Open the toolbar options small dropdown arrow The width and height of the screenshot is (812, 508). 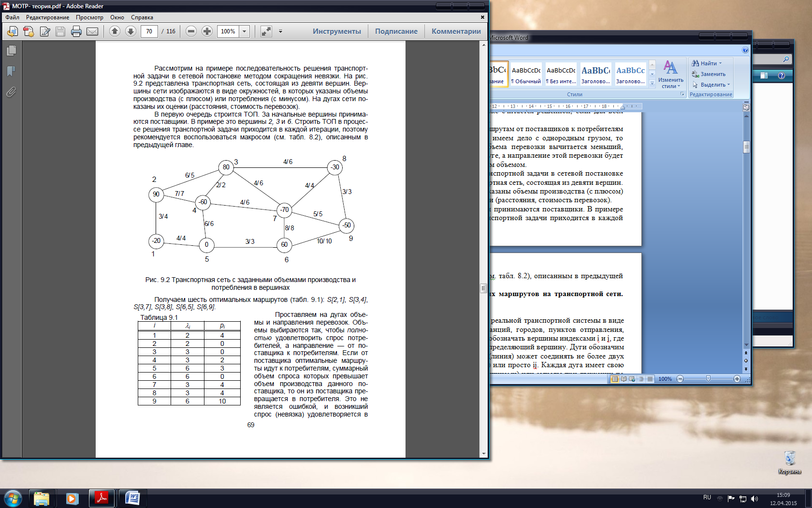pos(280,31)
